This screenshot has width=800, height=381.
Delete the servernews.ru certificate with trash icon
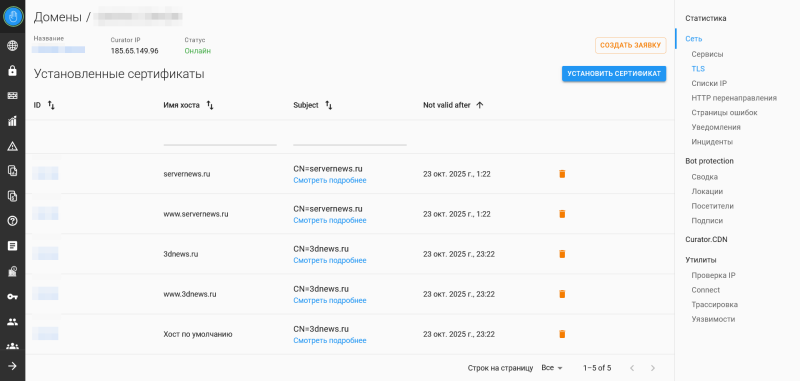[562, 174]
